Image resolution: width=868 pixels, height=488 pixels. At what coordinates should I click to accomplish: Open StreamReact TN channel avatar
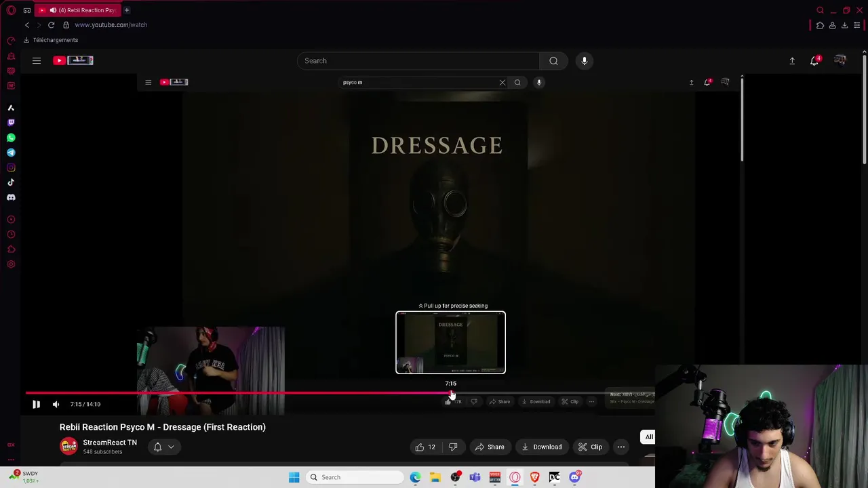(68, 447)
